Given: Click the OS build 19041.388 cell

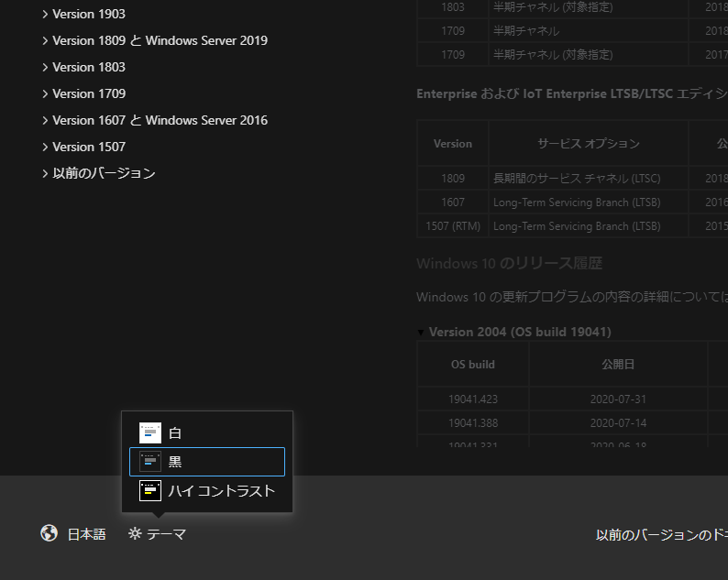Looking at the screenshot, I should click(472, 423).
